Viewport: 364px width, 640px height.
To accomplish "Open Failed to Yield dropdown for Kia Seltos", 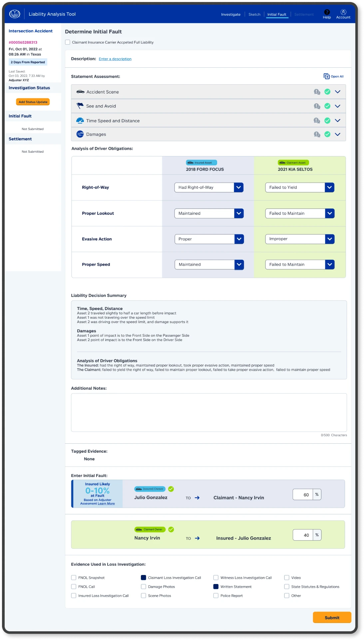I will [300, 187].
